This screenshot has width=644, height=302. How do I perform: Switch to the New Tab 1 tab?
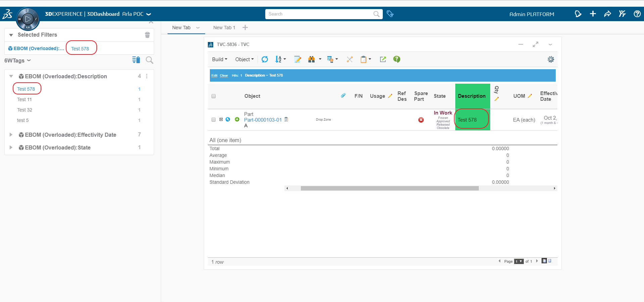(x=224, y=28)
